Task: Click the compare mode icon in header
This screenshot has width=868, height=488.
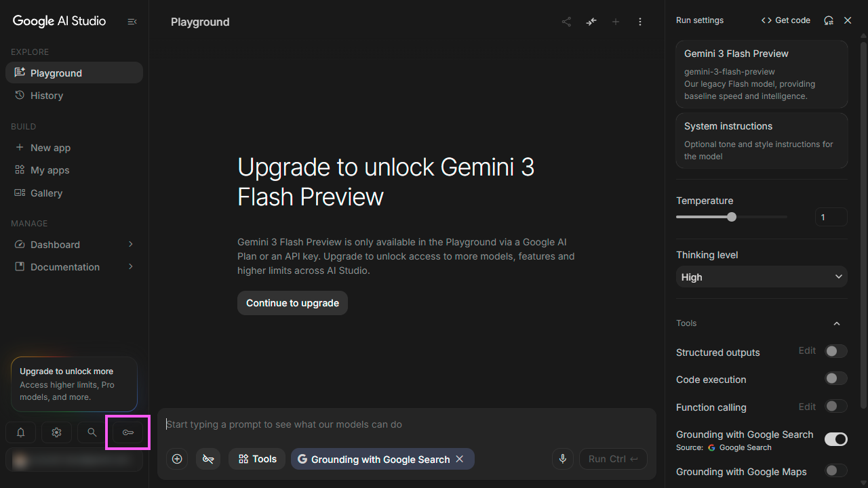Action: click(591, 22)
